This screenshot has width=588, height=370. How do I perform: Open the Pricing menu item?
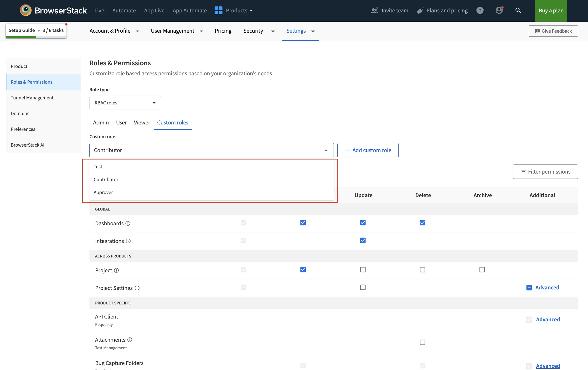(x=223, y=31)
